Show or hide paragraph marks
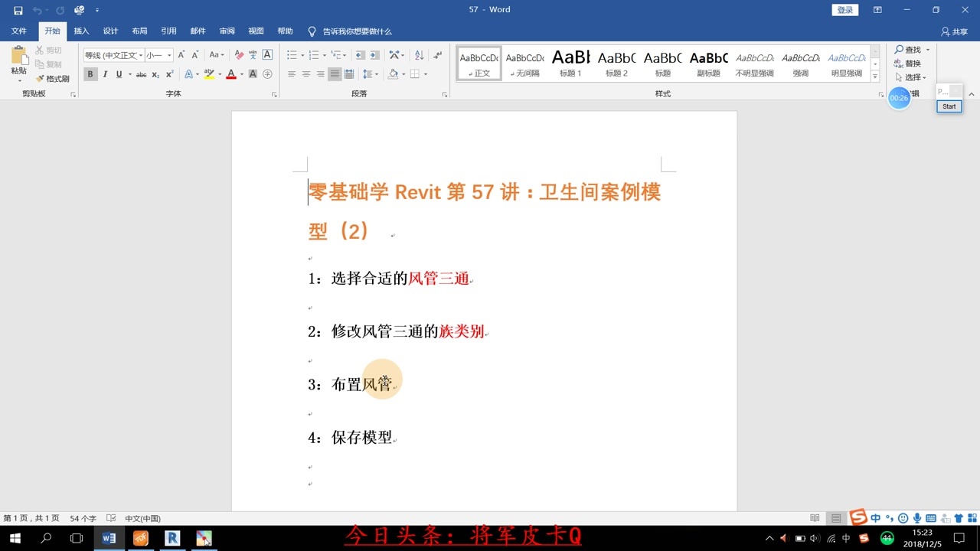The height and width of the screenshot is (551, 980). (x=437, y=55)
